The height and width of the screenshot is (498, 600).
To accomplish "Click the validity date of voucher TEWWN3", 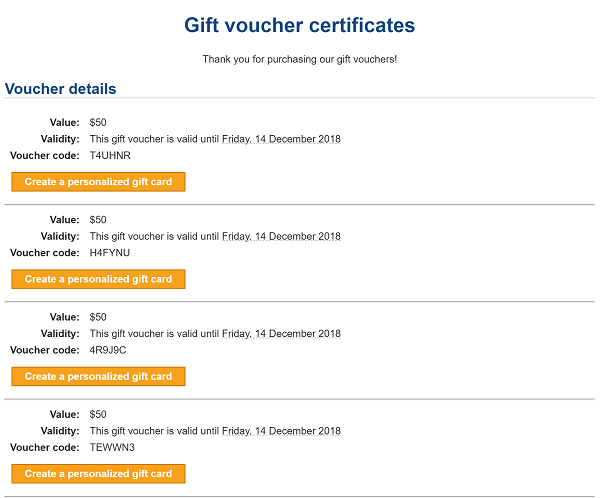I will [x=281, y=431].
